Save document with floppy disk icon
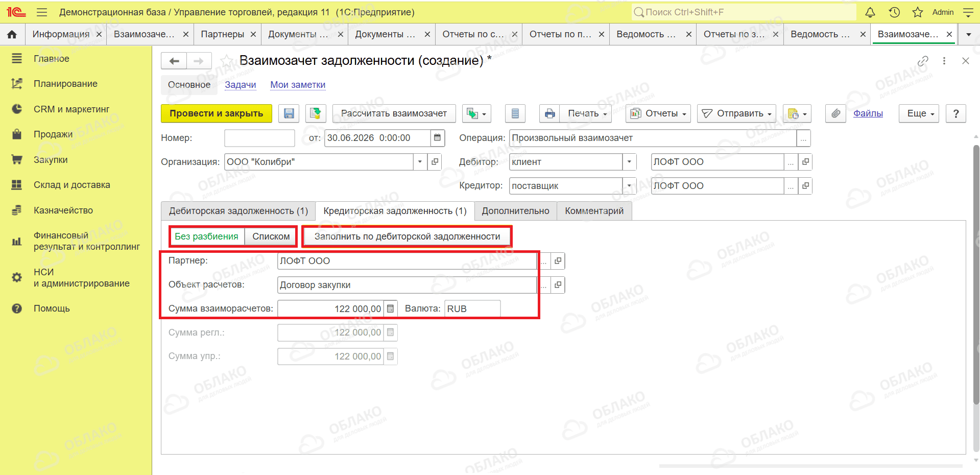The width and height of the screenshot is (980, 475). coord(289,113)
